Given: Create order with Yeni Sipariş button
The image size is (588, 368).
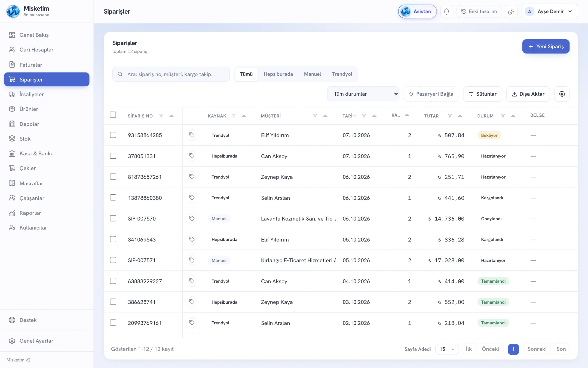Looking at the screenshot, I should click(x=546, y=46).
